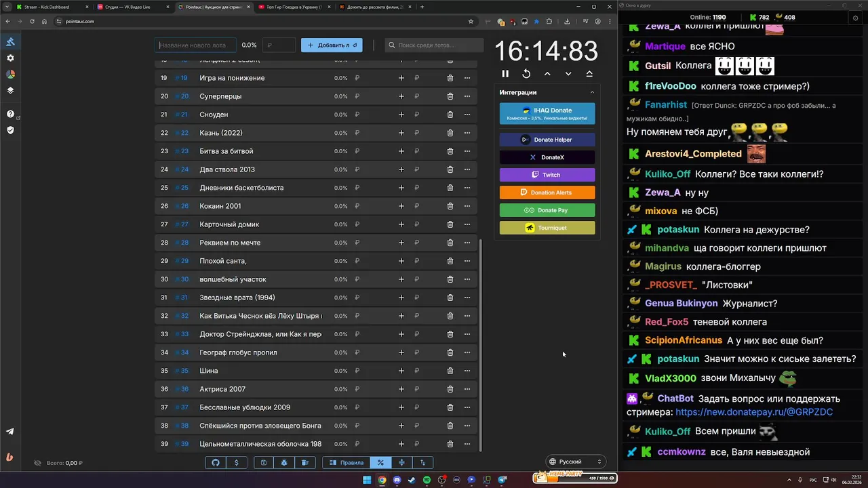Open the help question mark icon in the sidebar

(x=10, y=114)
